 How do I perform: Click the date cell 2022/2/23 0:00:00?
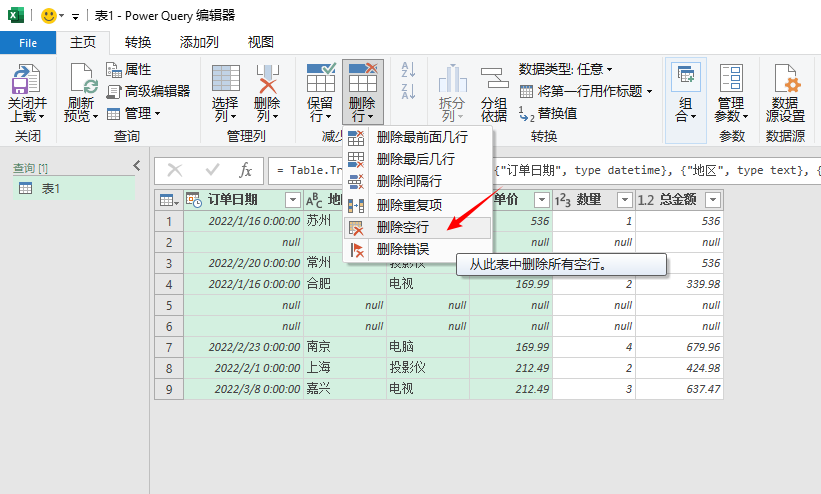tap(243, 347)
